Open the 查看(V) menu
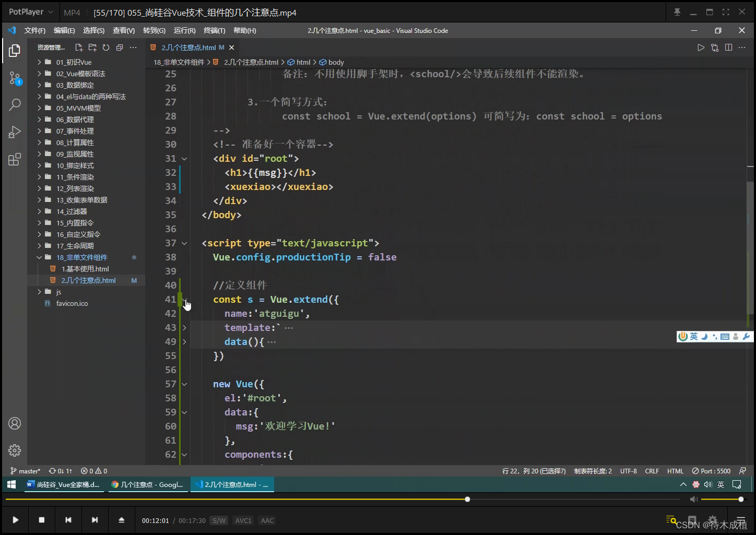This screenshot has height=535, width=756. click(x=124, y=31)
